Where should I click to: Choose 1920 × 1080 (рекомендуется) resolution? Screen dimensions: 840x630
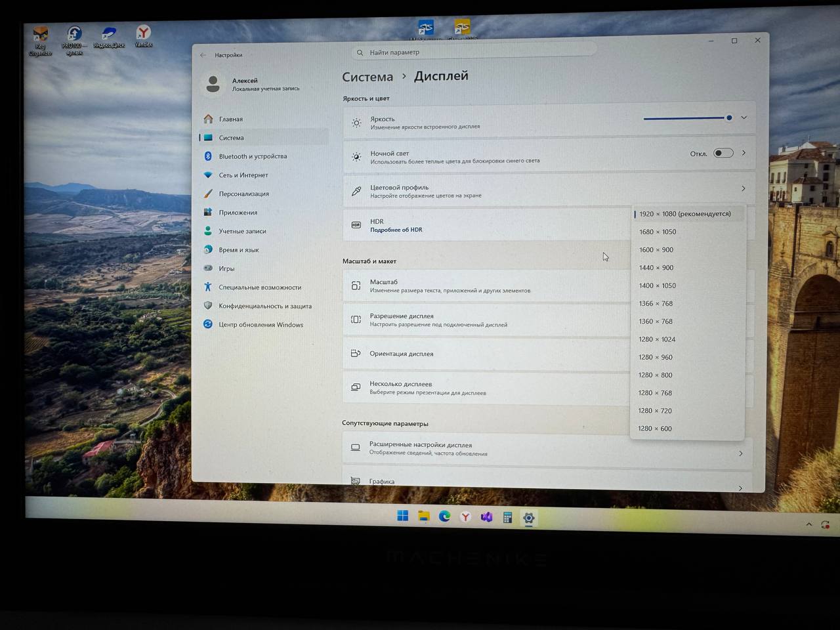pos(687,214)
